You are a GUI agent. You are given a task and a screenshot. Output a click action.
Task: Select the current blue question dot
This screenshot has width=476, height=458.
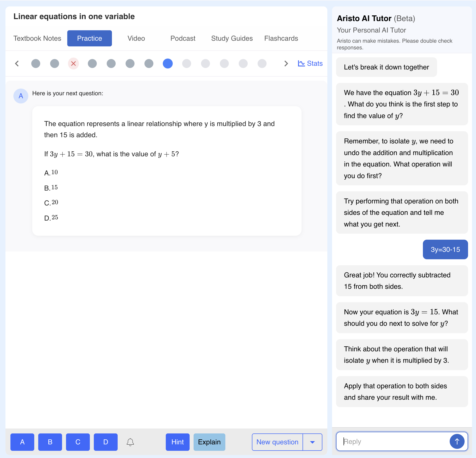pos(168,64)
